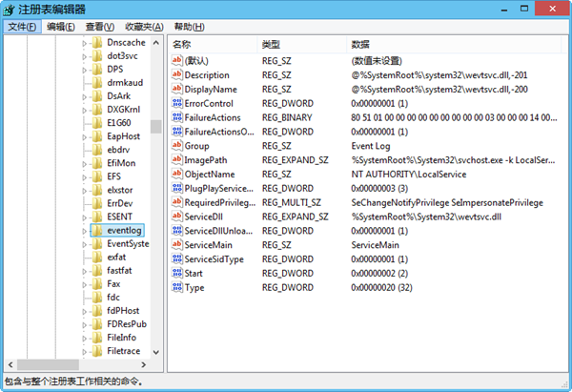Click the Filetrace folder icon
The height and width of the screenshot is (392, 572).
pos(97,351)
